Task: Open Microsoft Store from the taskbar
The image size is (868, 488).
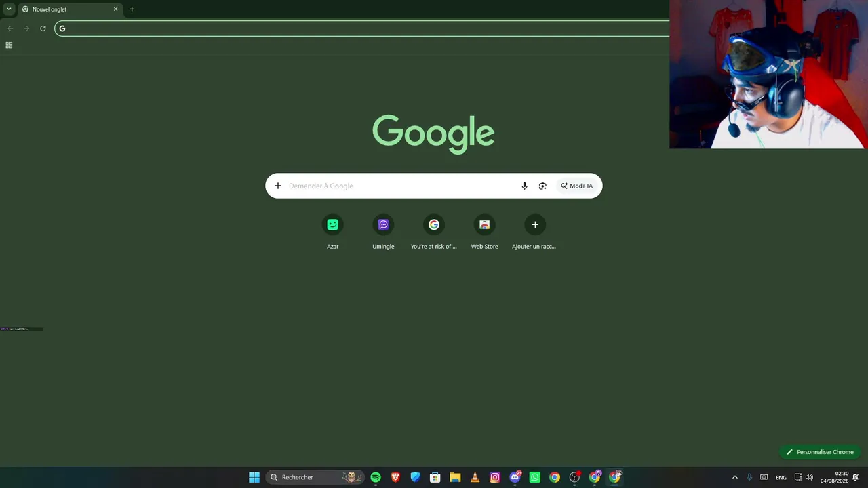Action: click(435, 477)
